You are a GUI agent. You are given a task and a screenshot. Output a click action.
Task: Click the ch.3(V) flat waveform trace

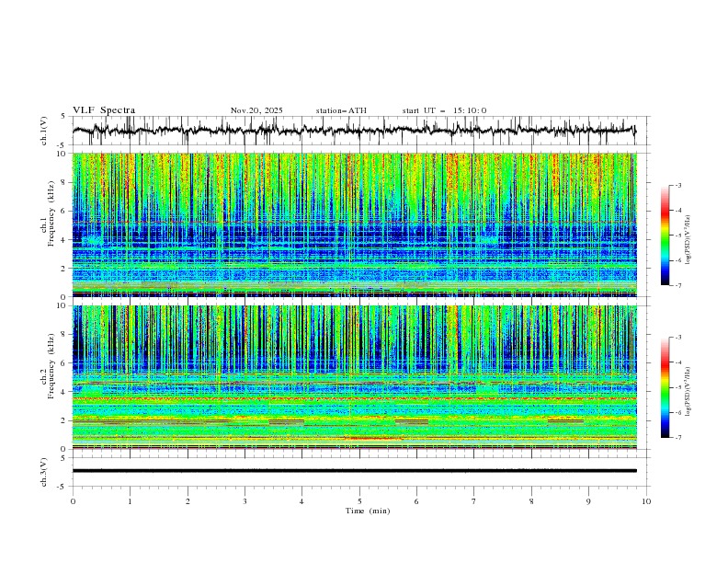point(358,470)
